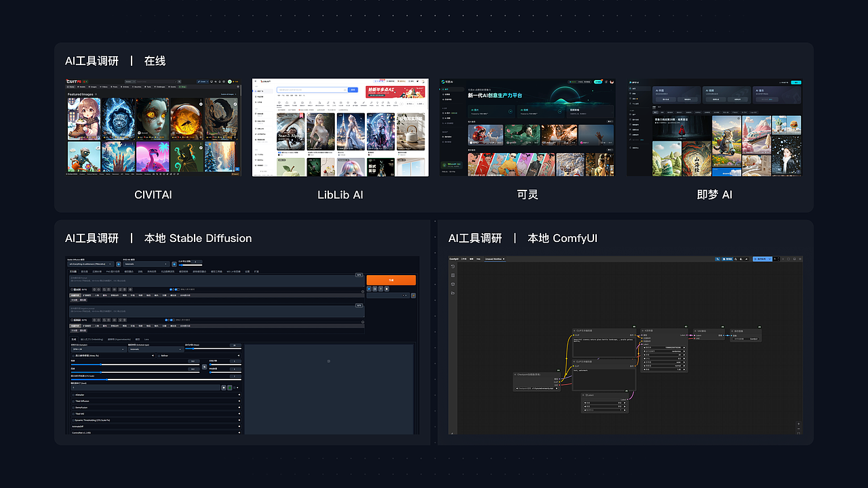Click the seed input field
Image resolution: width=868 pixels, height=488 pixels.
(x=146, y=388)
